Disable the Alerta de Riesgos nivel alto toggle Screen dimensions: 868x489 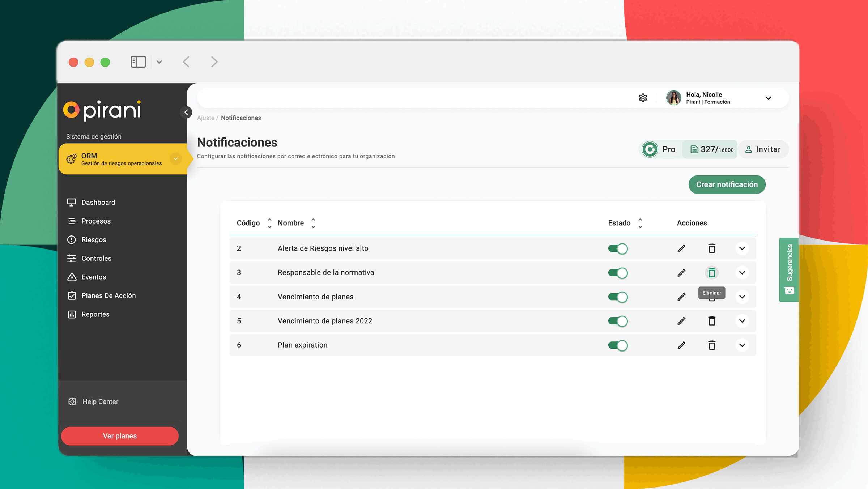618,248
